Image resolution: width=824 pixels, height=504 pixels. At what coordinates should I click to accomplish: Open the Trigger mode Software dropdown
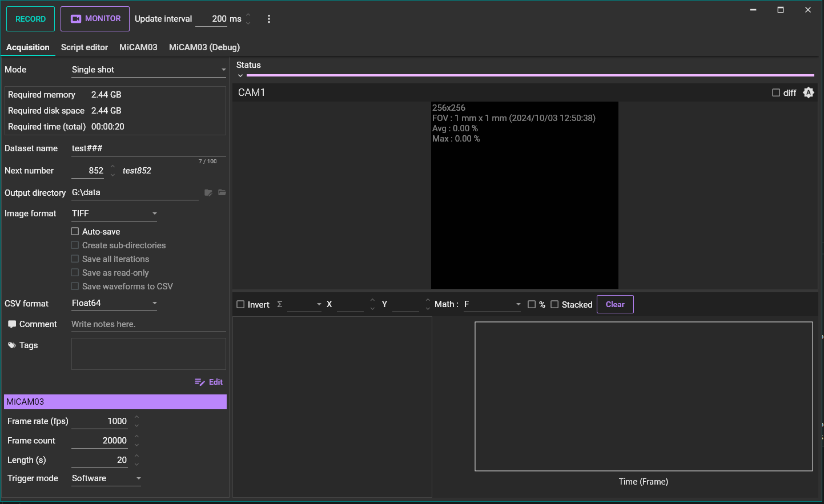coord(106,478)
